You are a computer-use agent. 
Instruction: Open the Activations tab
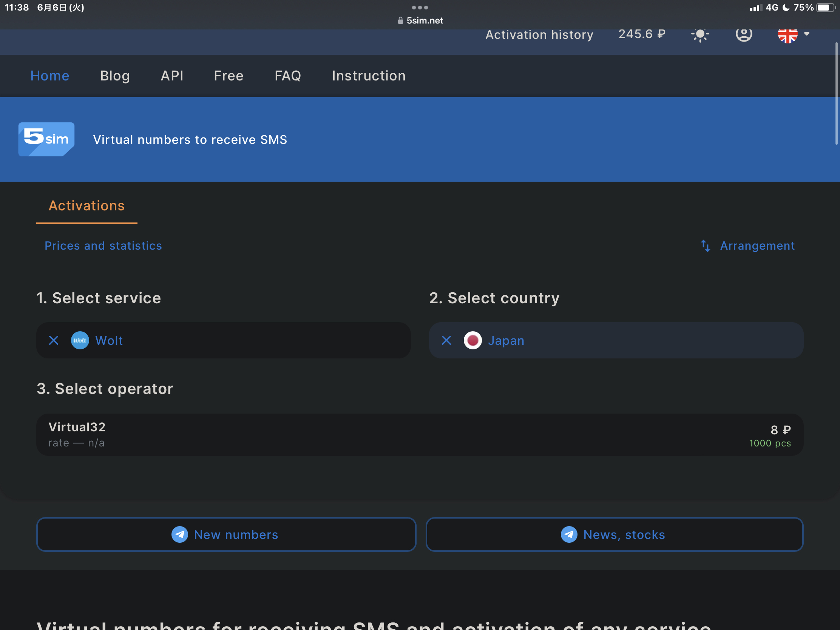click(x=86, y=206)
